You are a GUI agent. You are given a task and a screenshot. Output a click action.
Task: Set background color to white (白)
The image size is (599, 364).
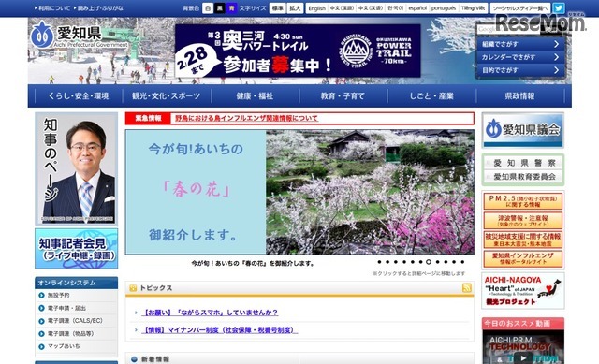[208, 8]
